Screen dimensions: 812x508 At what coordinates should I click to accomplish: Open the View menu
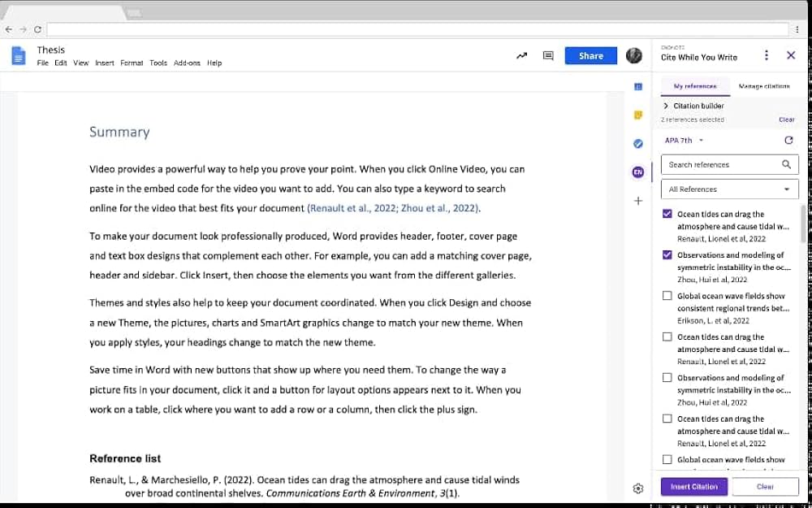tap(80, 63)
